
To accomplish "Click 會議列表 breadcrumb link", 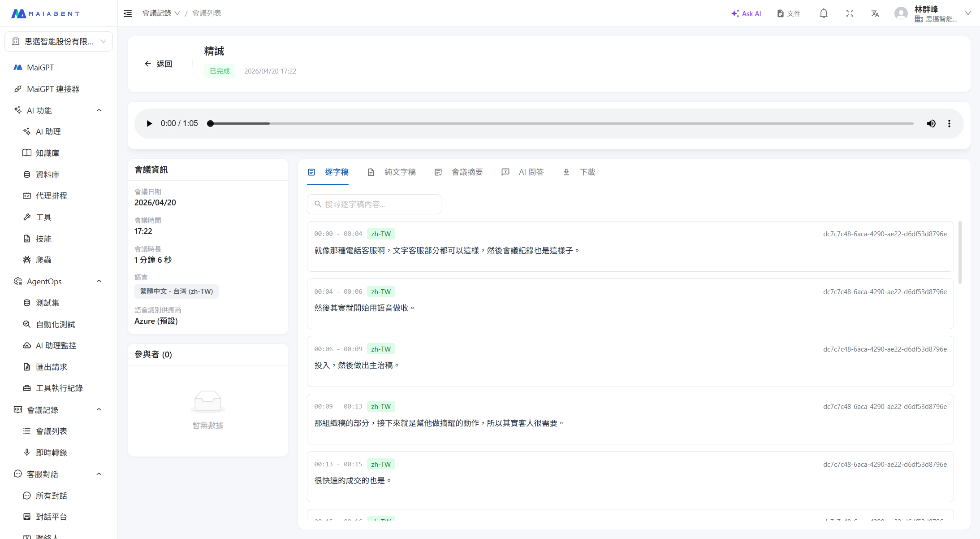I will [x=207, y=13].
